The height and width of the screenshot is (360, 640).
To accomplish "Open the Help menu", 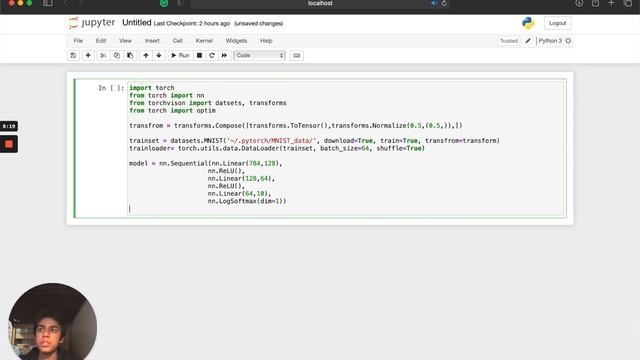I will [266, 41].
